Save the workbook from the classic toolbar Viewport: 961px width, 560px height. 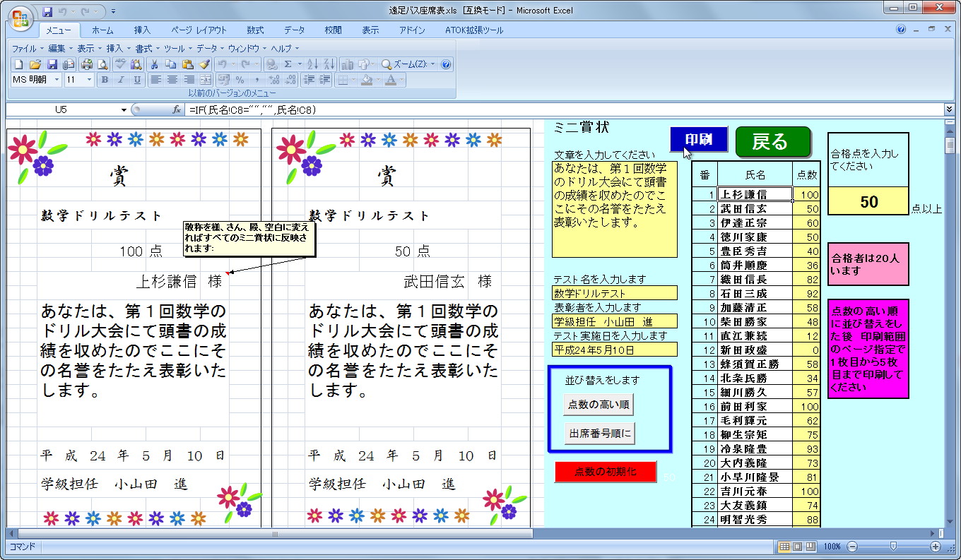coord(52,64)
